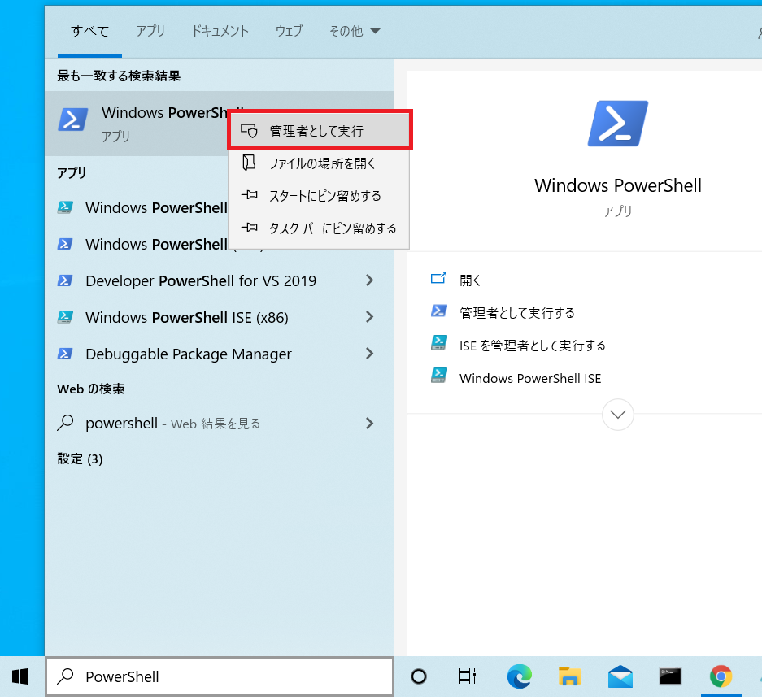Launch Google Chrome from the taskbar
The width and height of the screenshot is (762, 700).
pyautogui.click(x=721, y=676)
